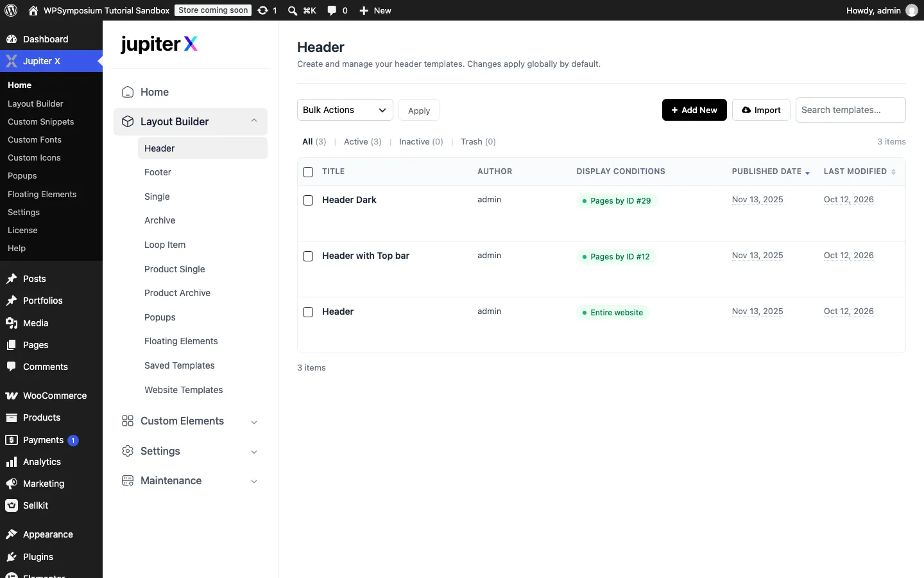Click the Entire website condition badge
Viewport: 924px width, 578px height.
pos(612,313)
